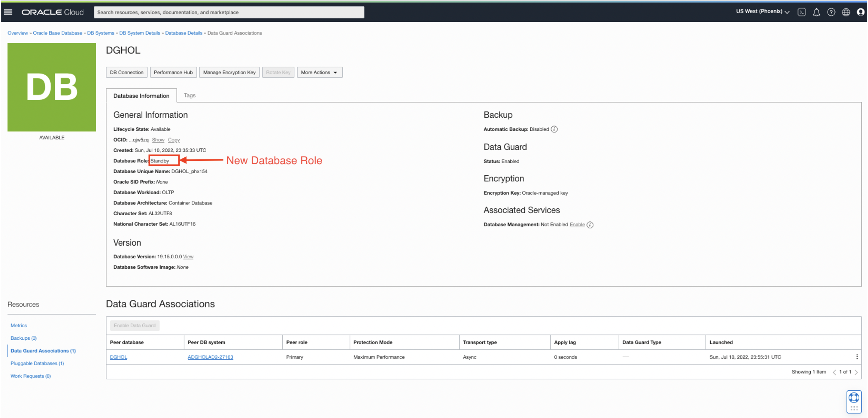Open row actions menu for DGHOL association

pyautogui.click(x=857, y=357)
